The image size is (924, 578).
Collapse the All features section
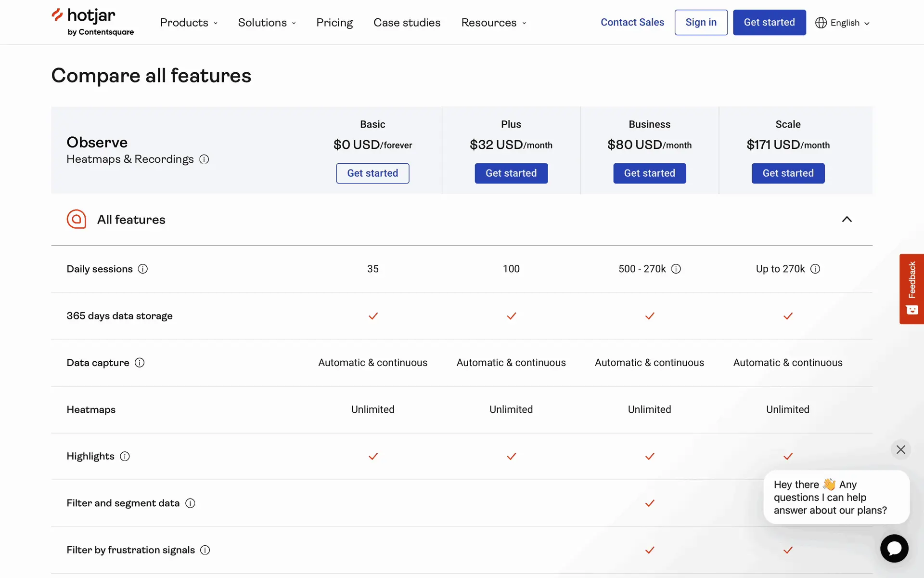coord(847,220)
